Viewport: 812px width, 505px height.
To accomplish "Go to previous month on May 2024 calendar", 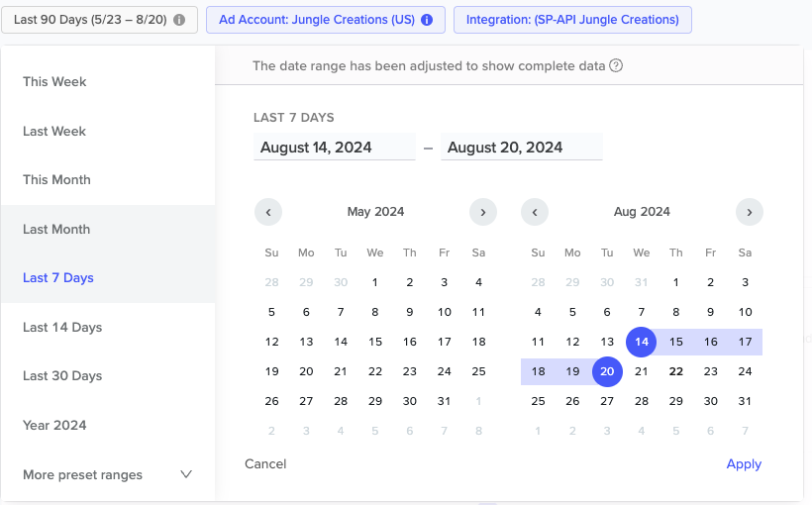I will 268,212.
